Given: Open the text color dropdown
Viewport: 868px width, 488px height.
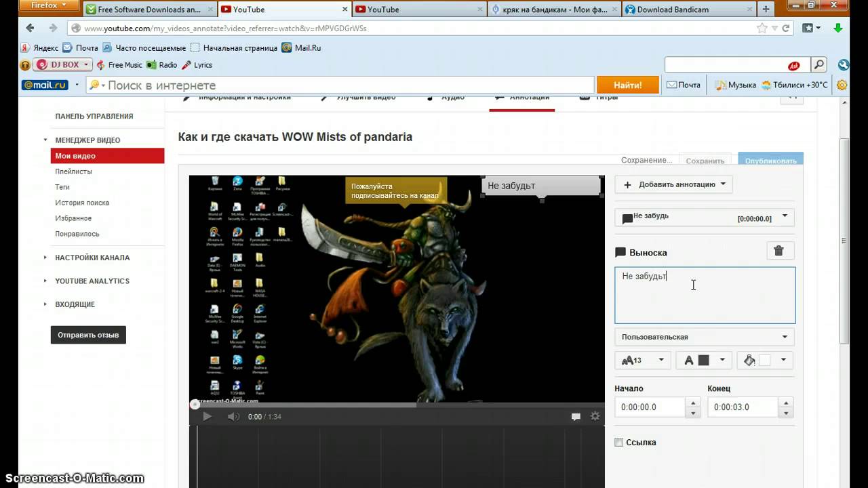Looking at the screenshot, I should [704, 361].
